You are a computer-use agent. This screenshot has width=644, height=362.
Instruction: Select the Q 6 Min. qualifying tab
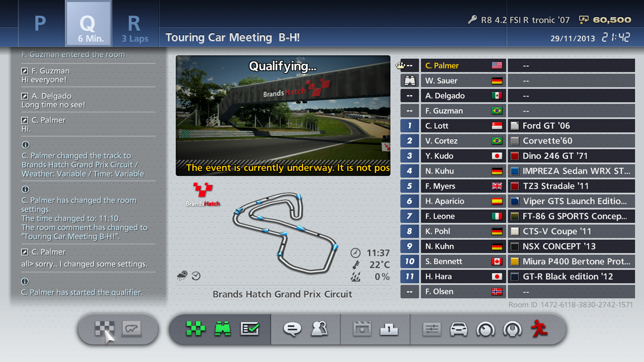tap(89, 24)
